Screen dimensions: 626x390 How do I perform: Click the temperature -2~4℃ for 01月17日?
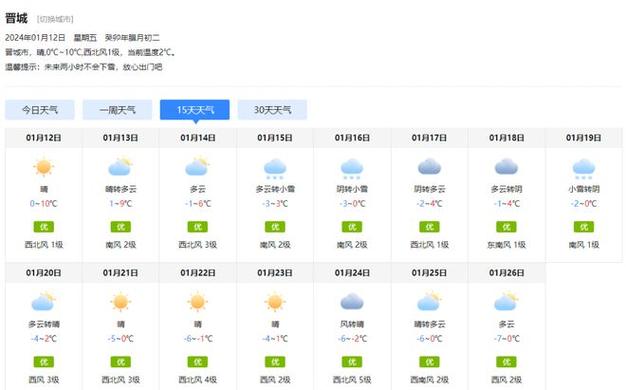click(x=429, y=204)
